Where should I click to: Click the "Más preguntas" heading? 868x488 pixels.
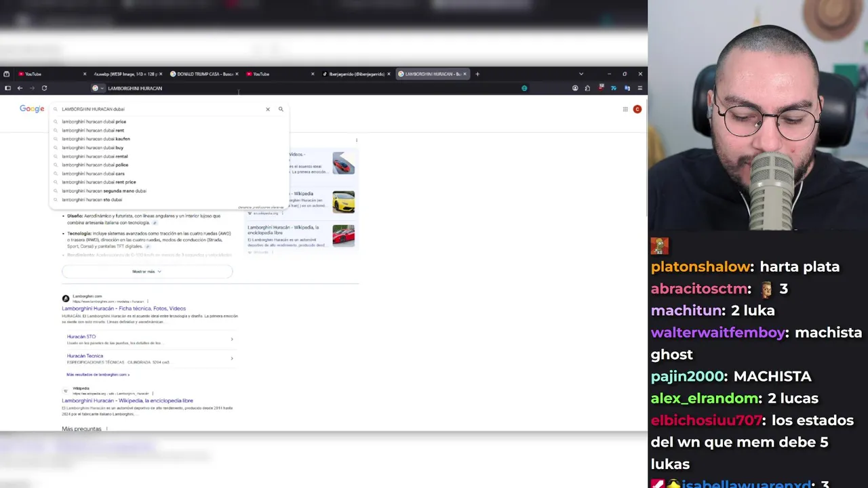[81, 429]
